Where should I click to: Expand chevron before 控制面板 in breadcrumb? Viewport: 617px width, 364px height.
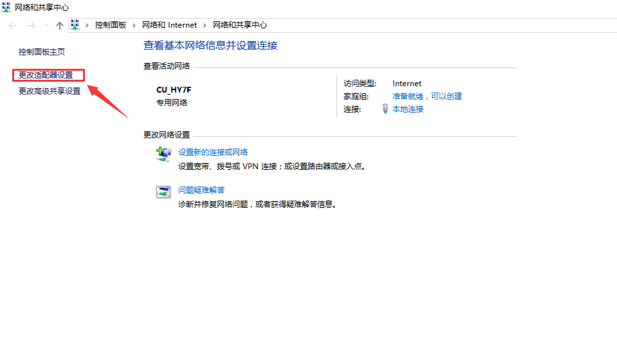(87, 25)
